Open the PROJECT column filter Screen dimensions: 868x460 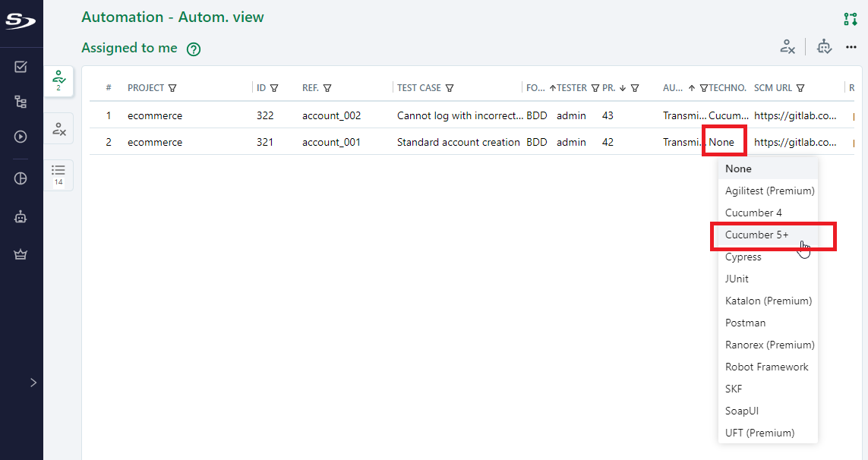point(174,87)
